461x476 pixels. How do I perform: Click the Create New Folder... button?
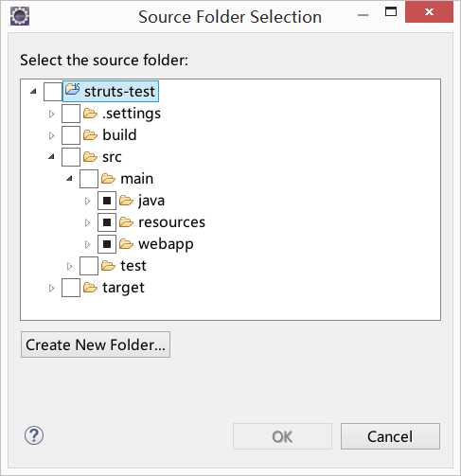(96, 344)
